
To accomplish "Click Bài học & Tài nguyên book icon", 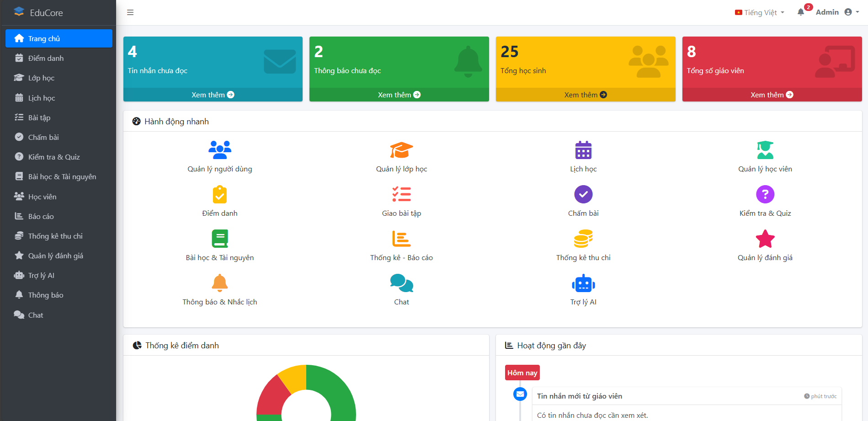I will 220,239.
